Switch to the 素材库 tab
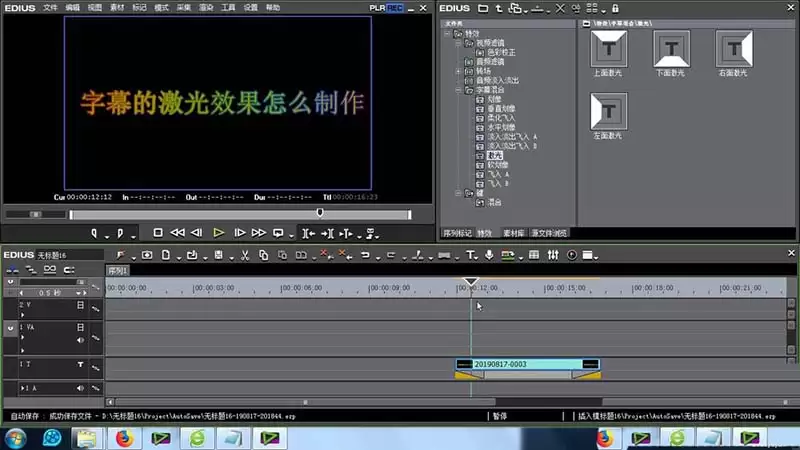Screen dimensions: 800x450 tap(513, 233)
